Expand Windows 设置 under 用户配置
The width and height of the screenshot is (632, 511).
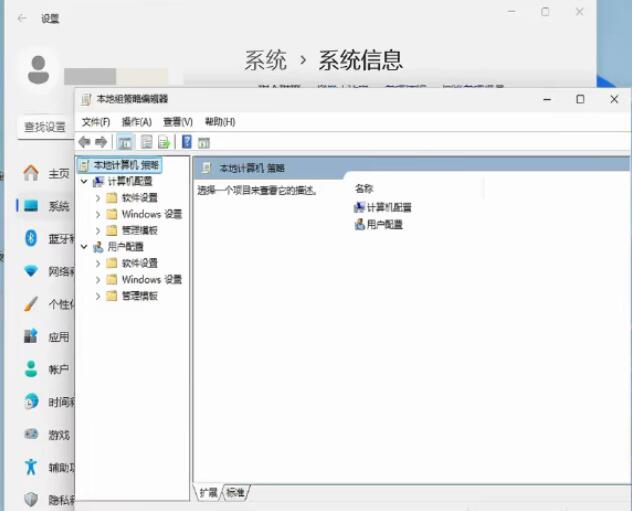pos(98,280)
